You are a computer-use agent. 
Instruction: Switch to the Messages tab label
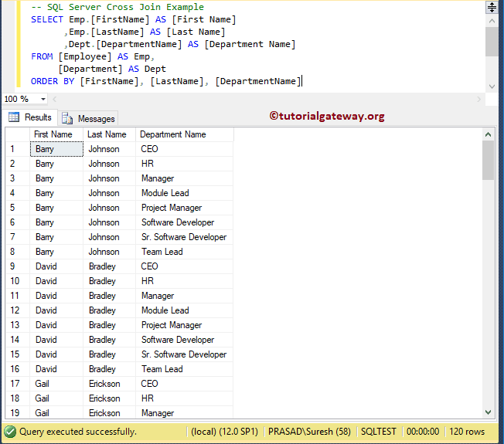[97, 118]
